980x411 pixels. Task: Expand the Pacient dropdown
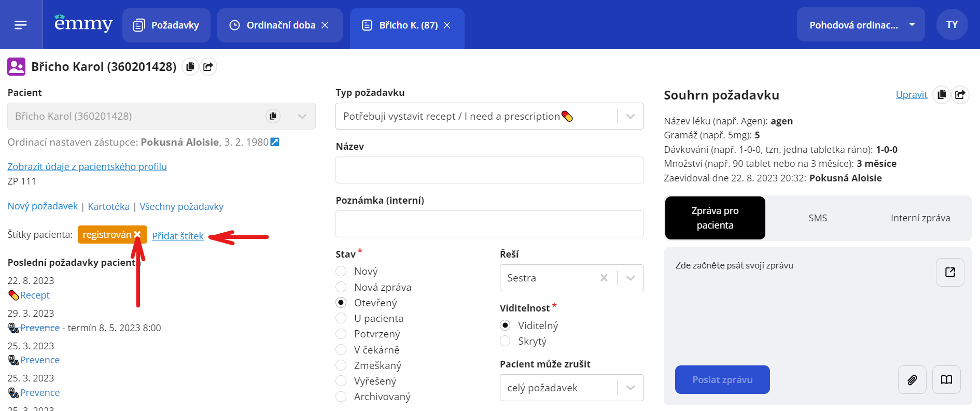coord(302,116)
